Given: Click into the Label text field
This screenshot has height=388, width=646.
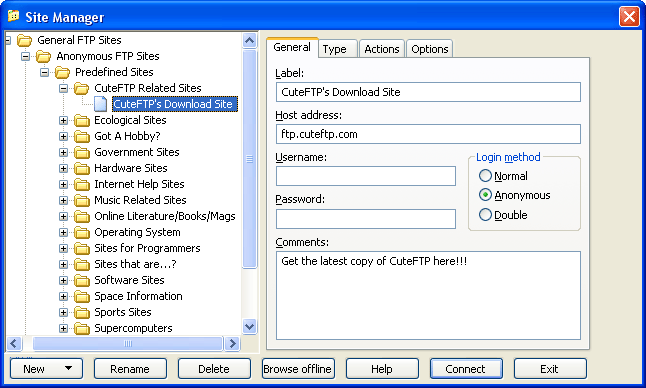Looking at the screenshot, I should [428, 92].
